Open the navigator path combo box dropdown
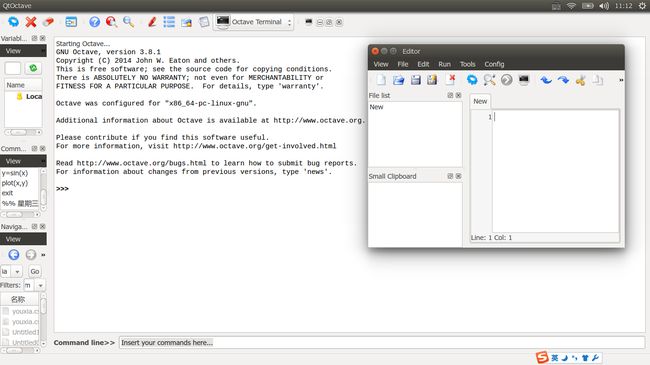This screenshot has height=365, width=650. click(17, 272)
